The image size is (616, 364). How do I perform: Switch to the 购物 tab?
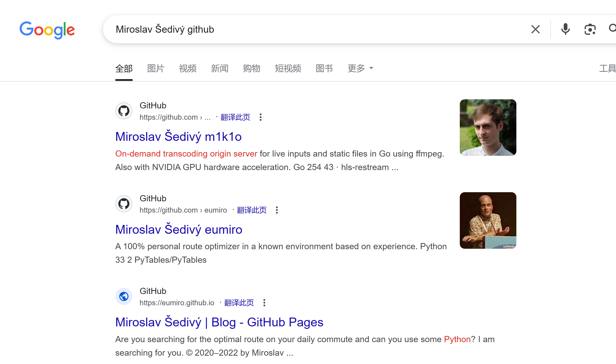(x=252, y=68)
